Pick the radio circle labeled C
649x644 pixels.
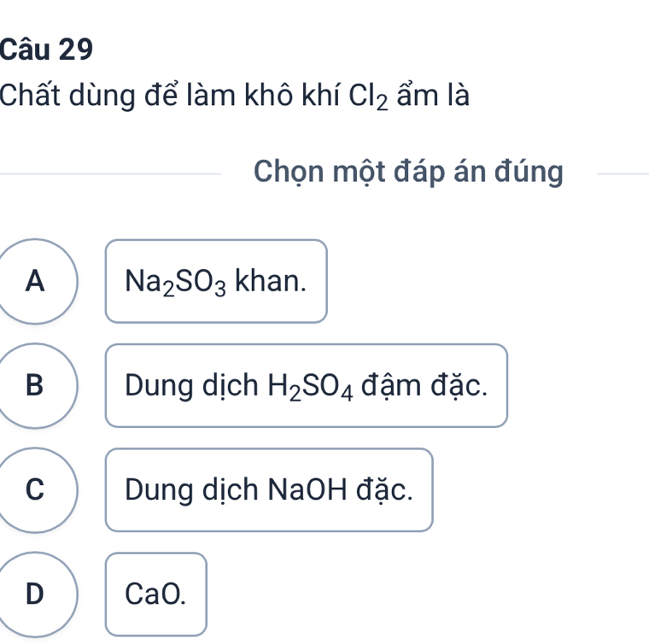click(34, 489)
